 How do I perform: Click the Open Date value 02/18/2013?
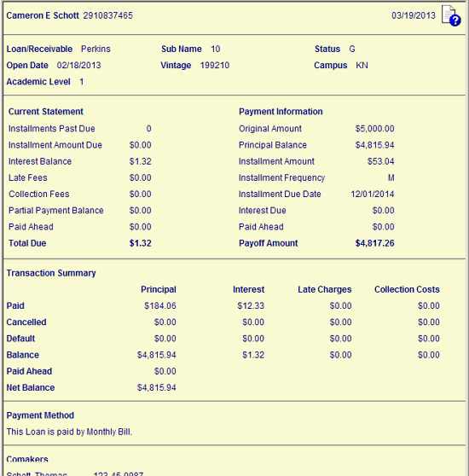[x=78, y=66]
